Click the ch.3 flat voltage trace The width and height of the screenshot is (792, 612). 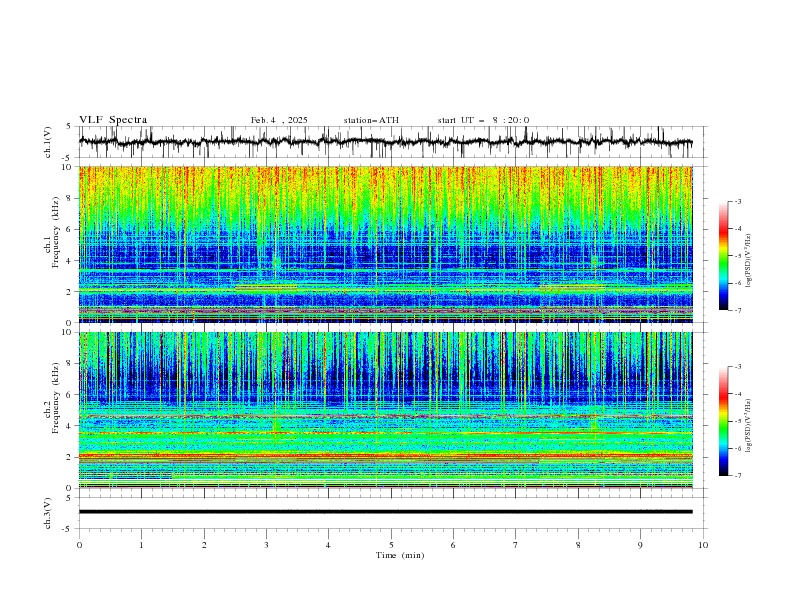click(x=385, y=512)
